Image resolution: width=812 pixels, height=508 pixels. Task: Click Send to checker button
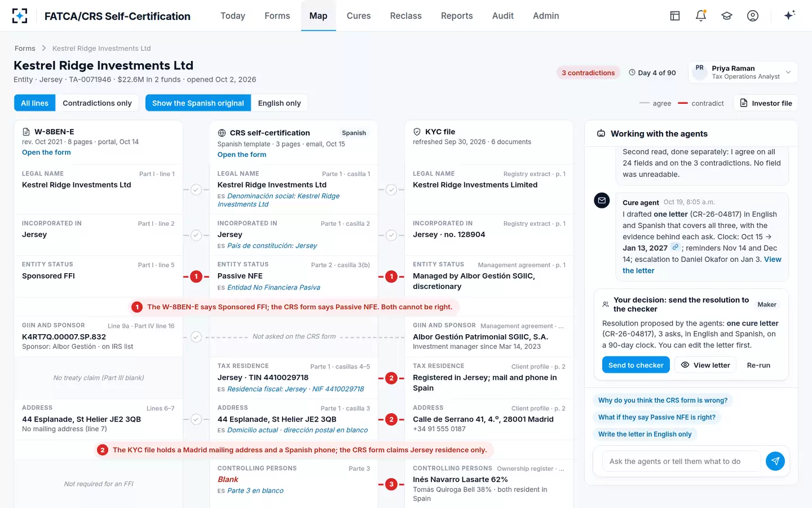636,365
